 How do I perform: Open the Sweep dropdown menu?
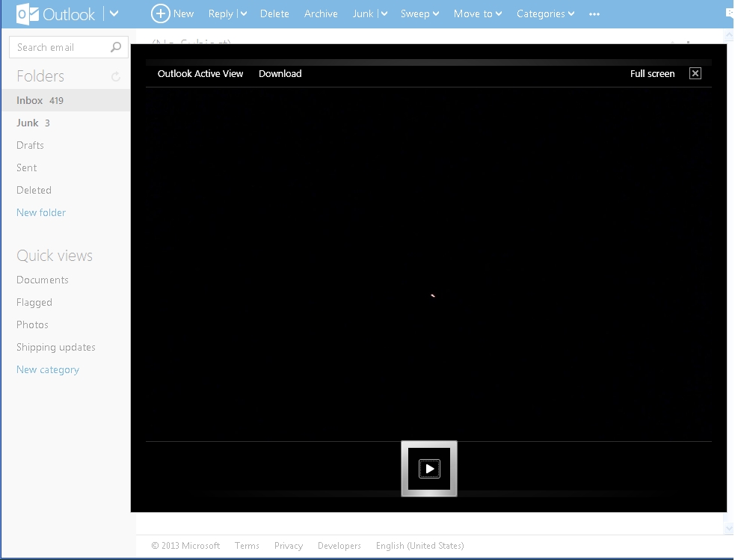(420, 14)
